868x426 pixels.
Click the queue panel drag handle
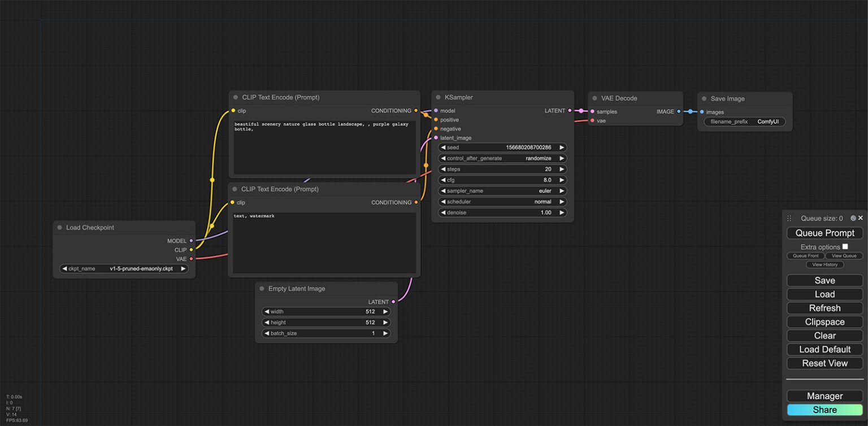point(789,218)
